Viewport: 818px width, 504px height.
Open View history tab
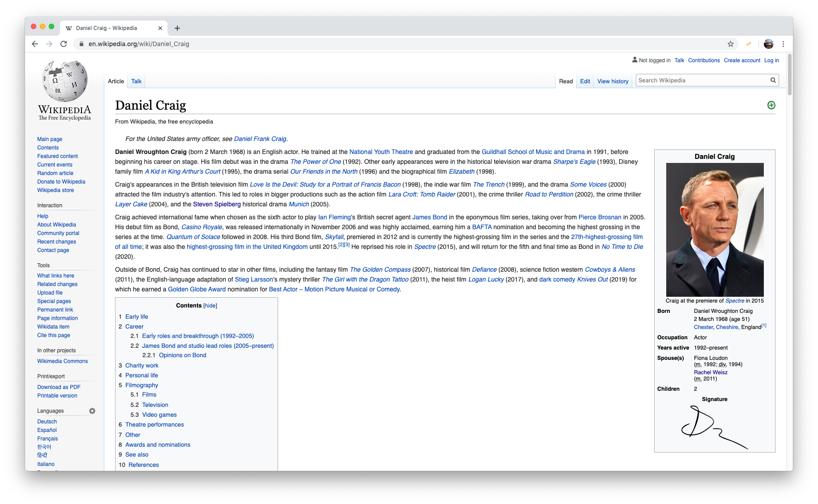[x=613, y=81]
